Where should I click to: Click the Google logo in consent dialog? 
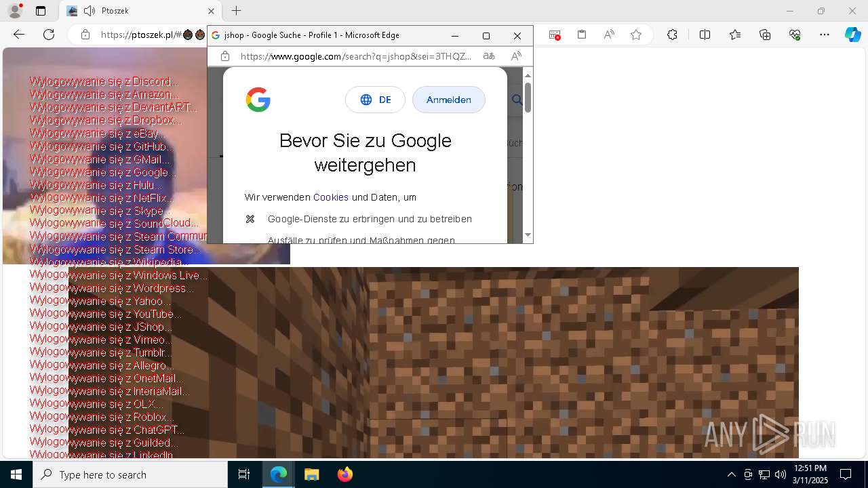point(258,100)
